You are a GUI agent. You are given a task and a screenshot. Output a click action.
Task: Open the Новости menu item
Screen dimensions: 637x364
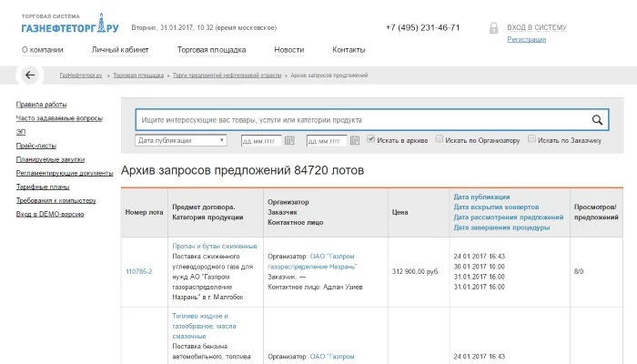(x=288, y=50)
